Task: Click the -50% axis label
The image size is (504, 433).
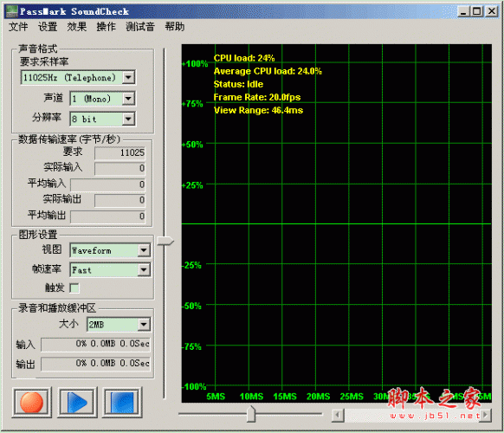Action: point(191,306)
